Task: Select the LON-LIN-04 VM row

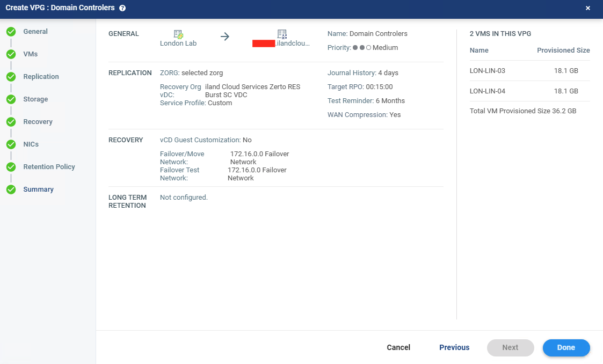Action: (x=529, y=91)
